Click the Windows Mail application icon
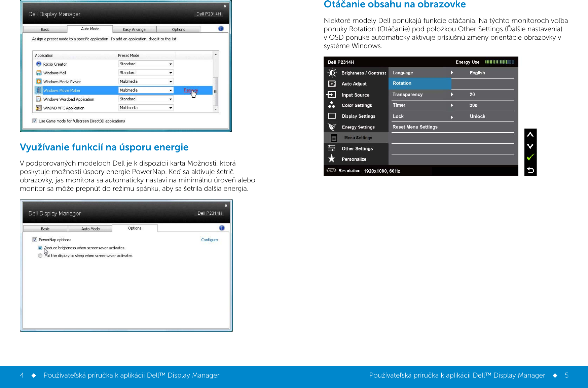Viewport: 588px width, 388px height. (39, 73)
